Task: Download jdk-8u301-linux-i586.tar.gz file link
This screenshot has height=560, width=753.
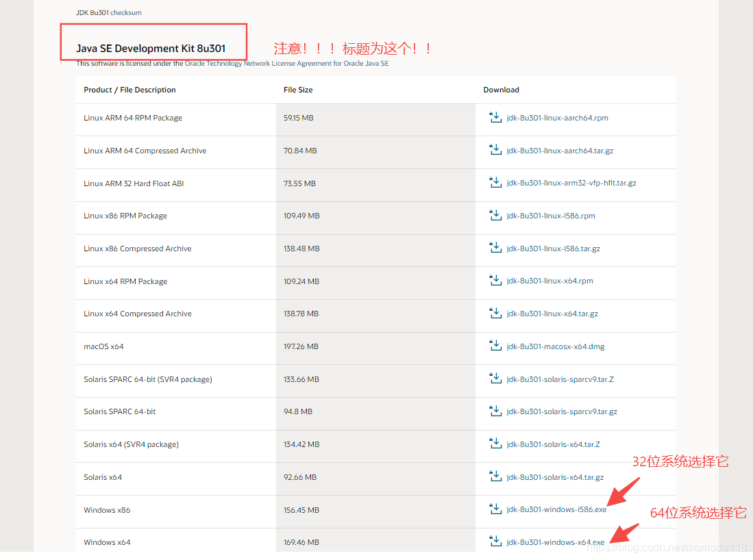Action: coord(553,249)
